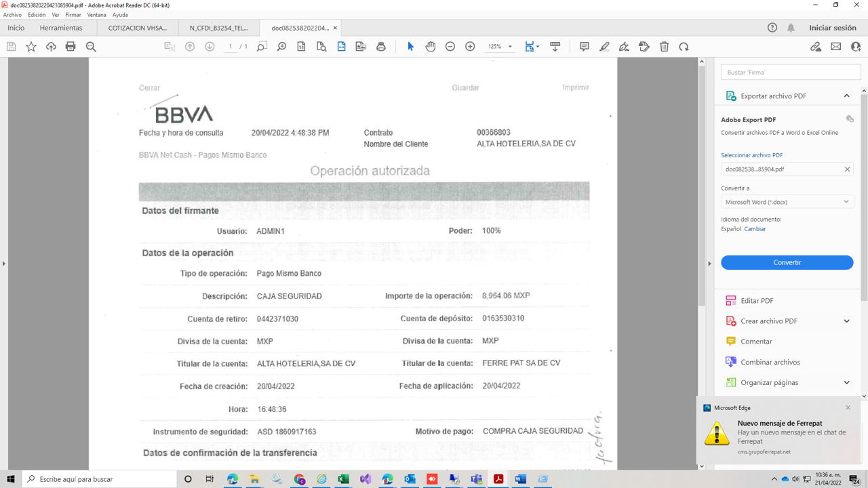Expand the left navigation pane arrow
Viewport: 868px width, 488px height.
coord(3,264)
